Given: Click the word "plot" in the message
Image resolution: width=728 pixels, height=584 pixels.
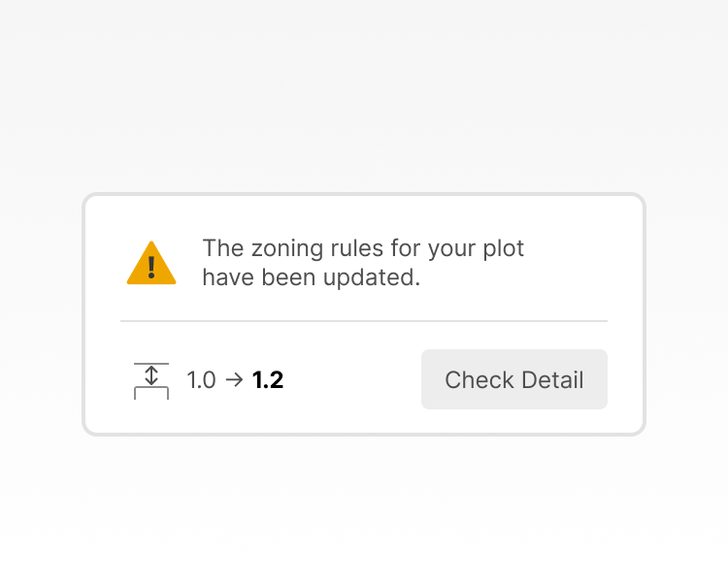Looking at the screenshot, I should 503,248.
